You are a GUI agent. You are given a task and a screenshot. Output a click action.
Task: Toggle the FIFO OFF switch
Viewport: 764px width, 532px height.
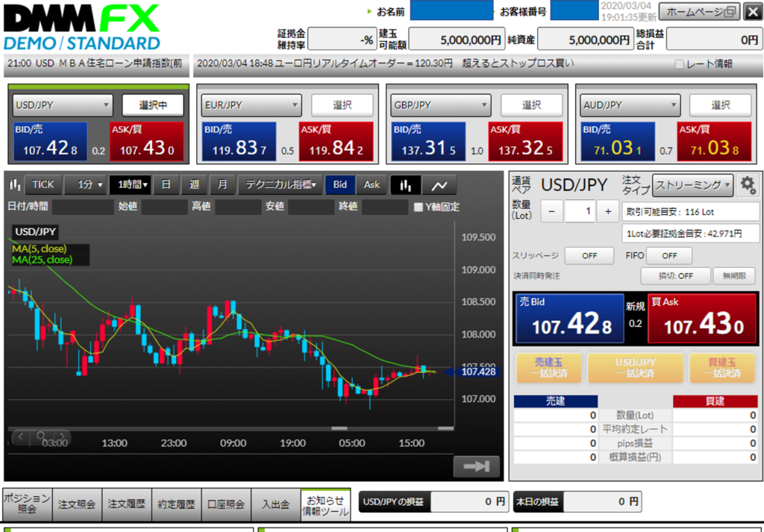tap(668, 256)
